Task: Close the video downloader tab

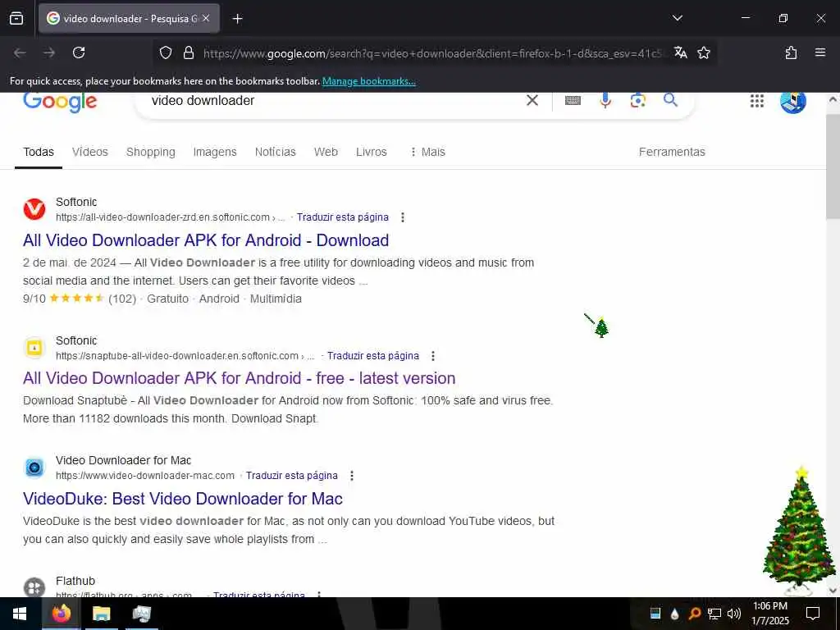Action: pyautogui.click(x=206, y=18)
